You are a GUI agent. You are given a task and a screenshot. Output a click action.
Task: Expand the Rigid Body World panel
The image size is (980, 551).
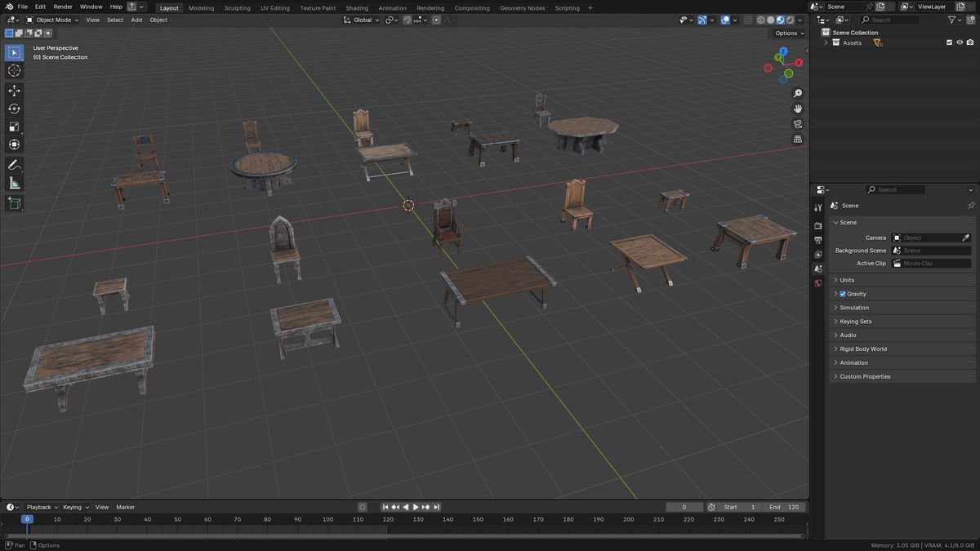(902, 349)
